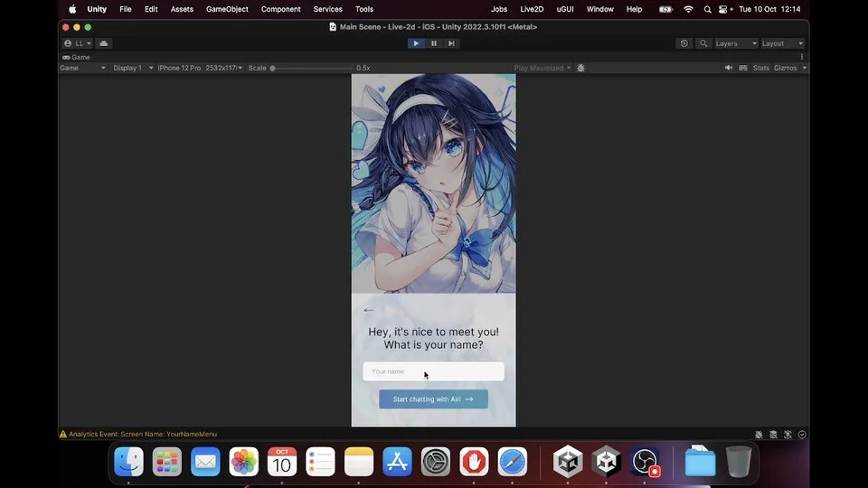Open the Services menu
The width and height of the screenshot is (868, 488).
(x=327, y=9)
